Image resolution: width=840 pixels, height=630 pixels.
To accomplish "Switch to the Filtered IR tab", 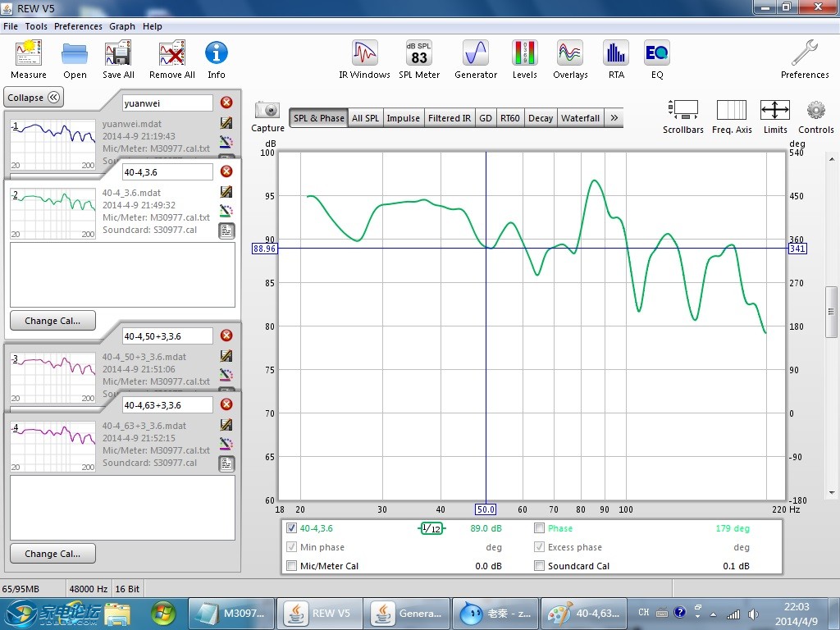I will [450, 118].
